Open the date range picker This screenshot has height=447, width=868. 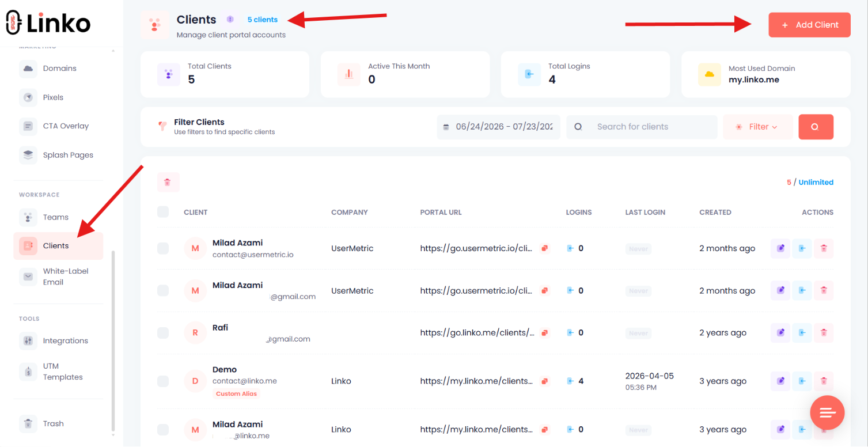[498, 127]
